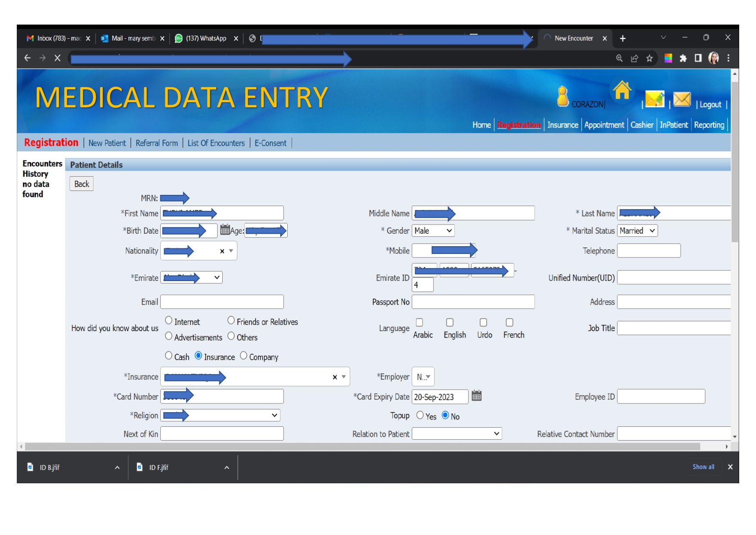Clear the Nationality selection with the x
756x535 pixels.
tap(222, 251)
